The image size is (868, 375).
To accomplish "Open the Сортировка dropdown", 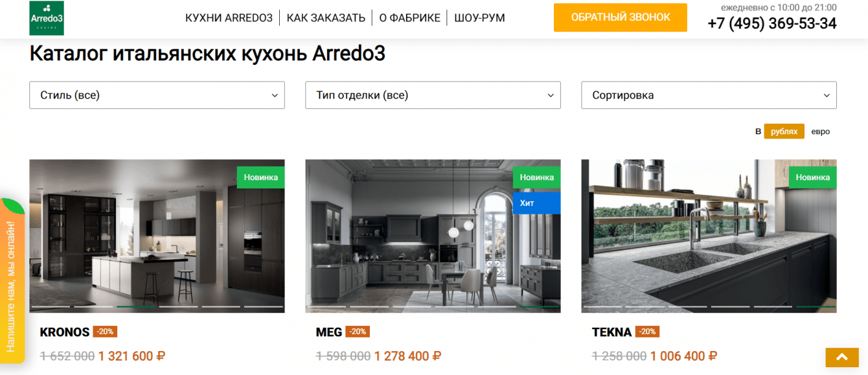I will (709, 95).
